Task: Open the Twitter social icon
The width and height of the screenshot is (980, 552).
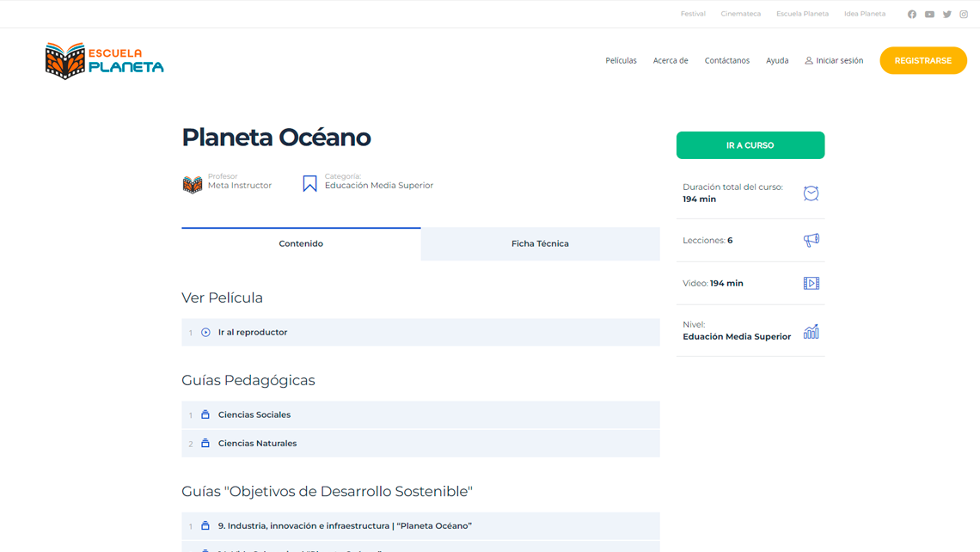Action: [946, 15]
